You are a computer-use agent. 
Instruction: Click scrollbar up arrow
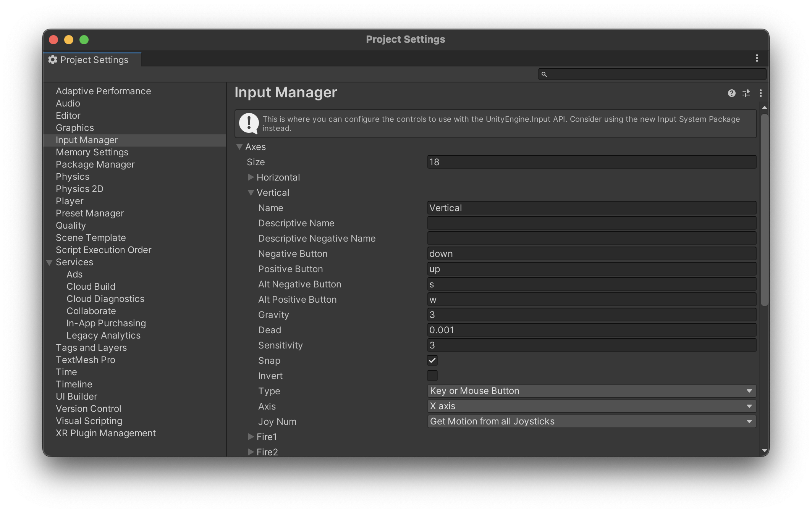pyautogui.click(x=764, y=108)
